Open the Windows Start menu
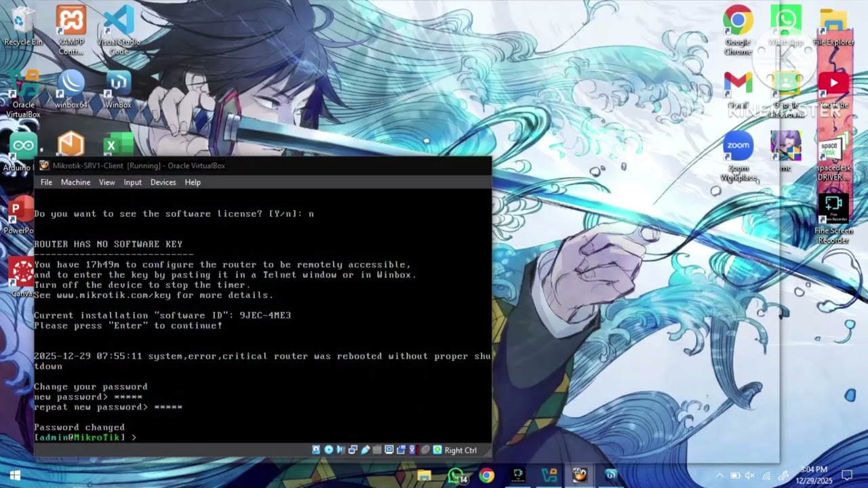The image size is (868, 488). pyautogui.click(x=15, y=475)
